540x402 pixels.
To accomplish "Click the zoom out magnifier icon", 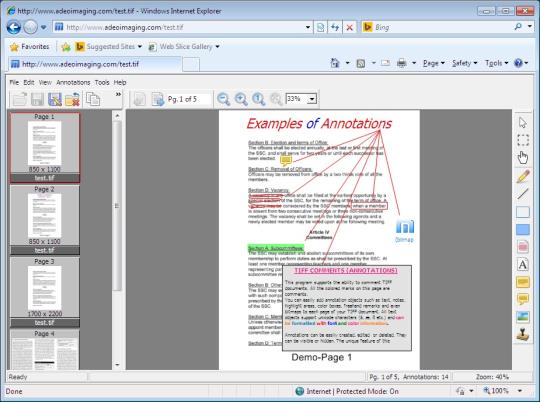I will [x=224, y=99].
